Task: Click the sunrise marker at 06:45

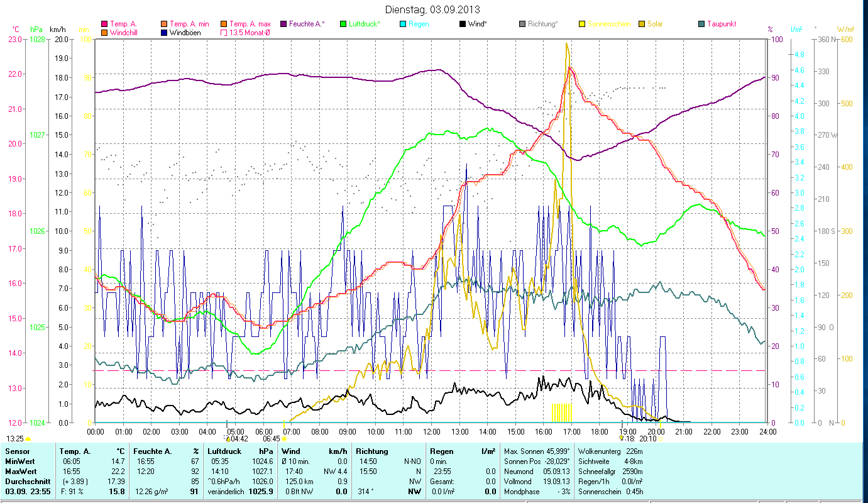Action: [x=285, y=438]
